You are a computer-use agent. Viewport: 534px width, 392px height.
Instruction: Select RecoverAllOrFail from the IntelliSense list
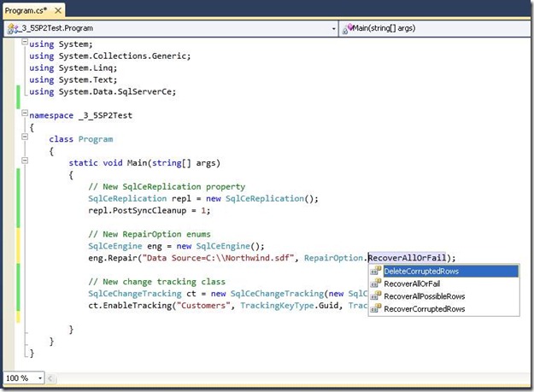413,284
